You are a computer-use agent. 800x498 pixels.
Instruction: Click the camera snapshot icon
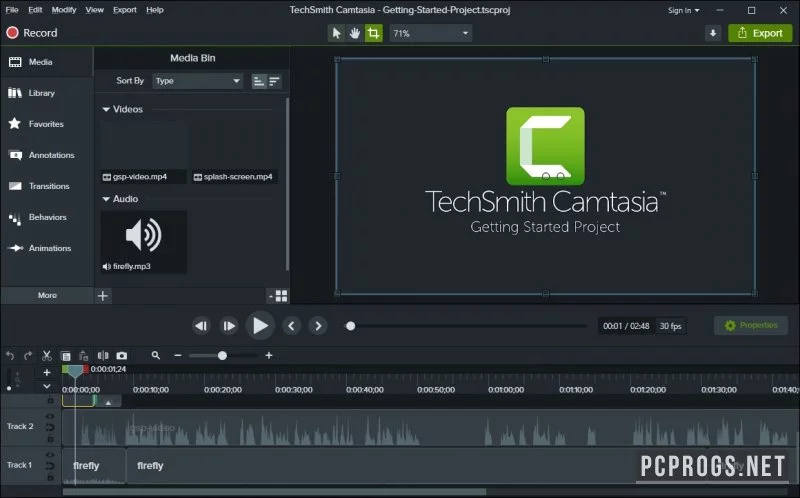[x=121, y=356]
